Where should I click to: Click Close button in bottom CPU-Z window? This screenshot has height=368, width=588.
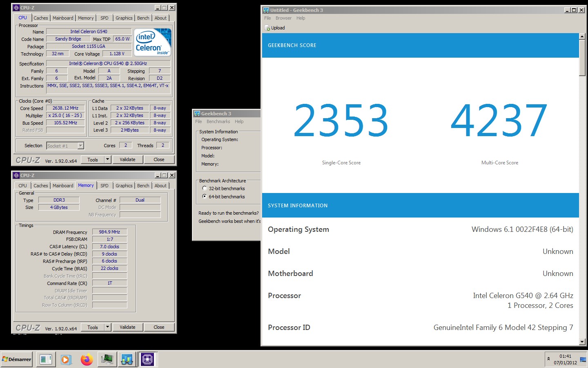159,327
